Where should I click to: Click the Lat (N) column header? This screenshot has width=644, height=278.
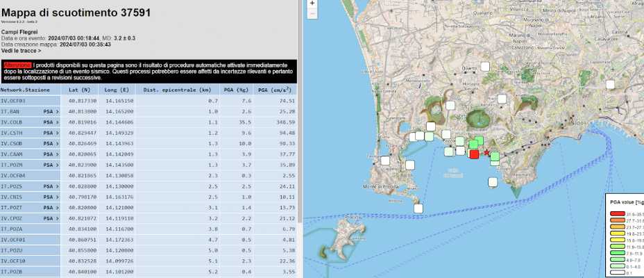(80, 90)
